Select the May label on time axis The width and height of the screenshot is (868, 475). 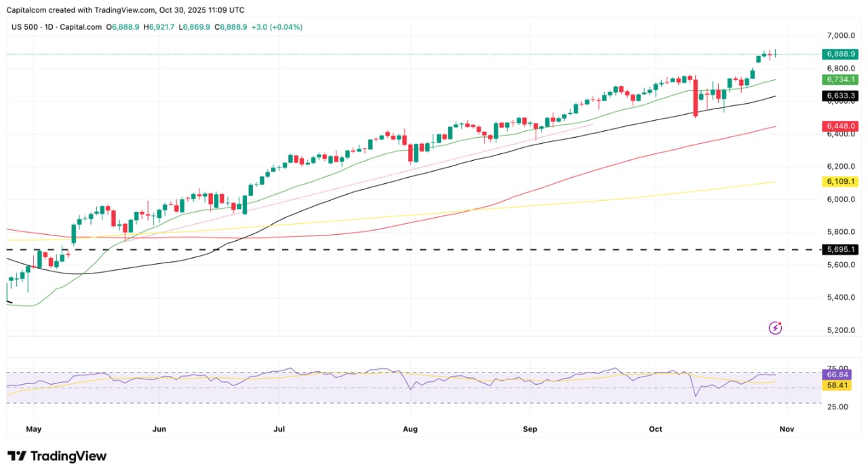33,429
